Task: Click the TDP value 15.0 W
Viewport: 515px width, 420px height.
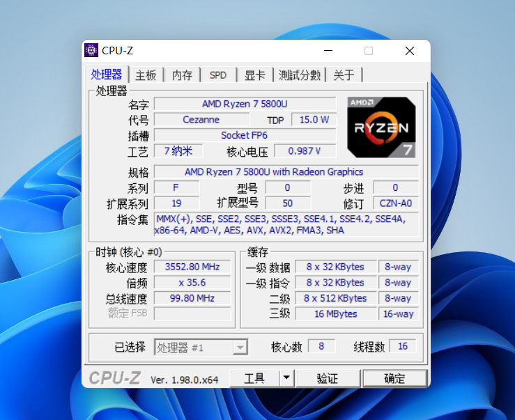Action: point(314,120)
